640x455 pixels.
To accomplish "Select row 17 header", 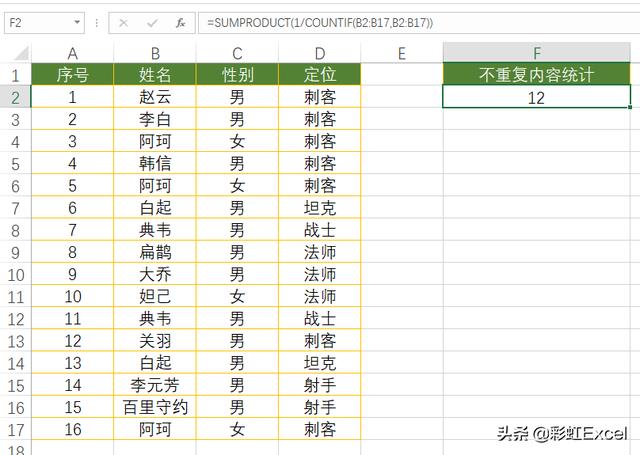I will (x=16, y=430).
